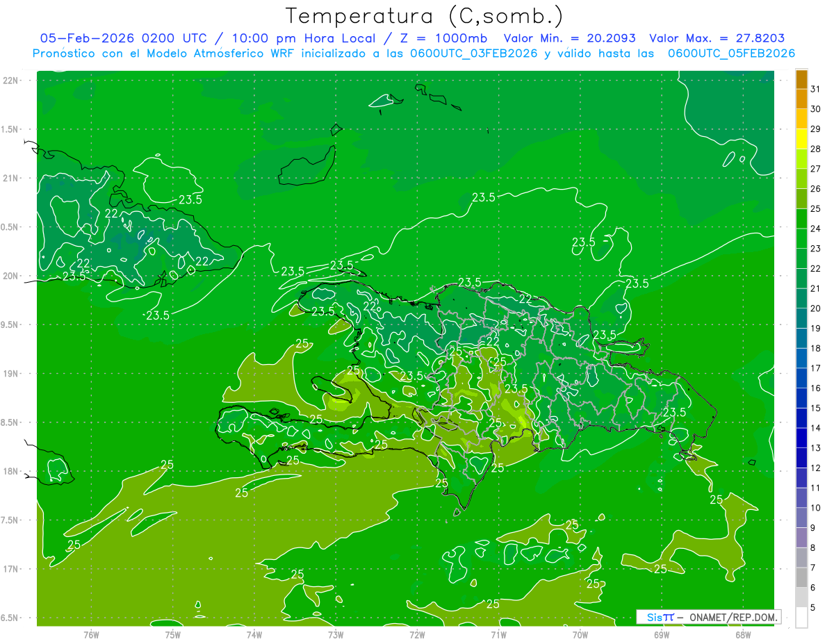
Task: Click the '19N' latitude axis label
Action: pos(12,373)
